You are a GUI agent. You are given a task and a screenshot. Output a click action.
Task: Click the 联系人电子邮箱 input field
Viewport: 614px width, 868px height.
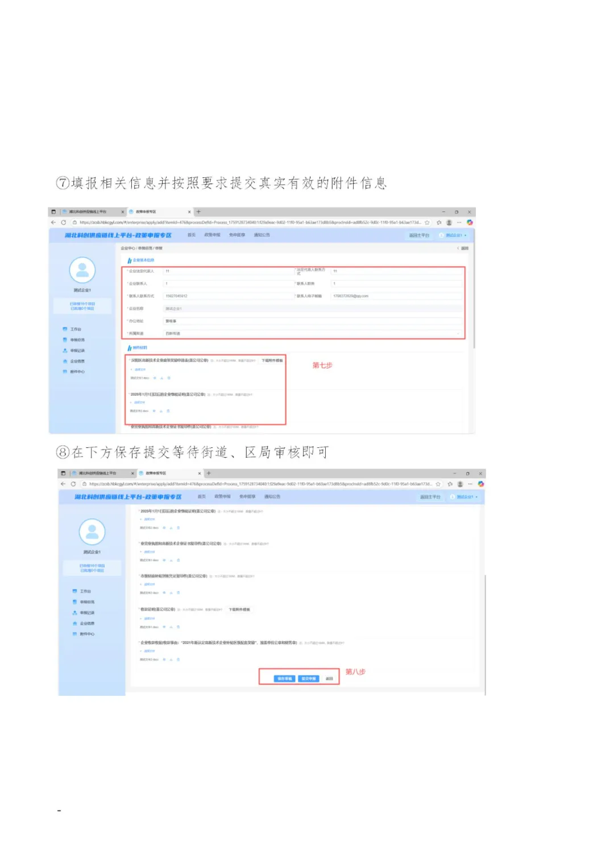396,296
